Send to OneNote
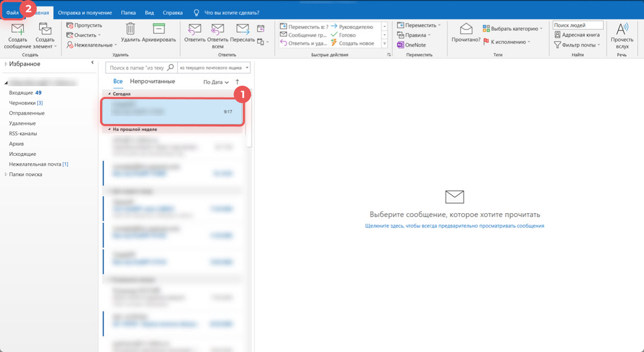The image size is (644, 352). (411, 45)
